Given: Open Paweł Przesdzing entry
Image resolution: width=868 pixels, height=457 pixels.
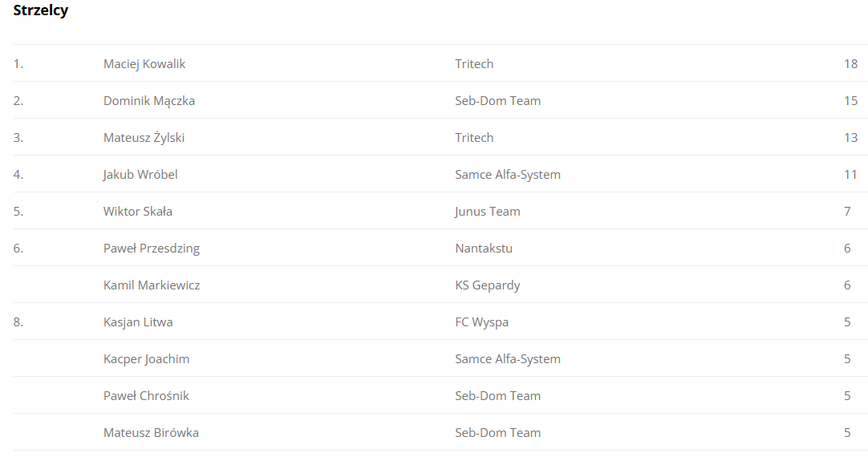Looking at the screenshot, I should point(152,249).
